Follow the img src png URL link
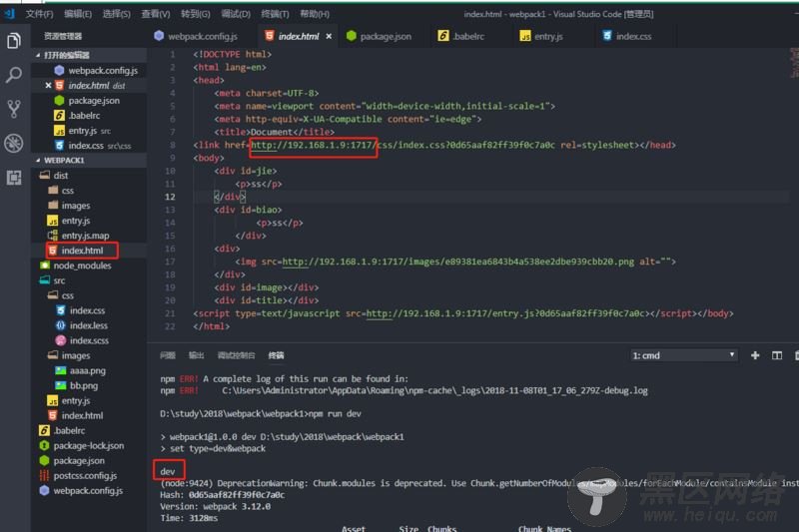Image resolution: width=799 pixels, height=532 pixels. tap(458, 262)
